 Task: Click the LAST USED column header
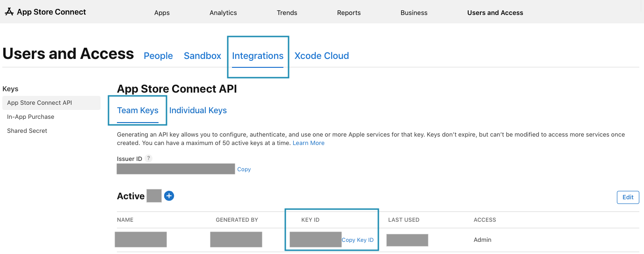point(404,220)
